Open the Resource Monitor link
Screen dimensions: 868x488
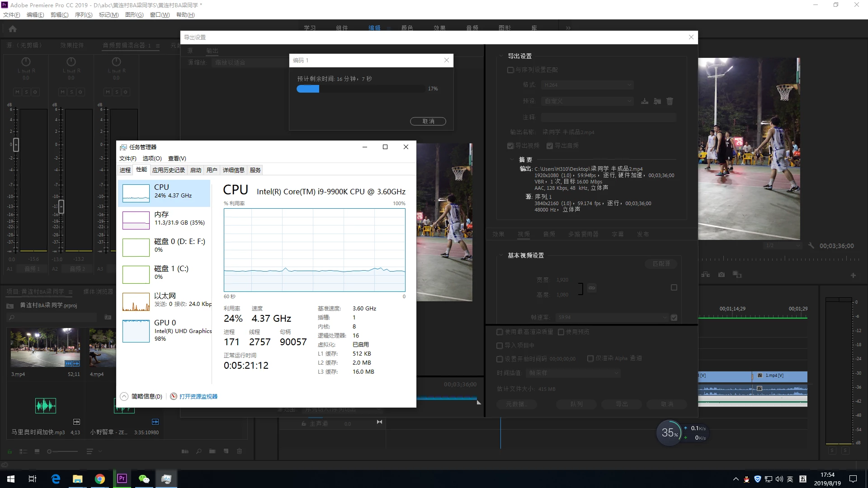click(198, 396)
